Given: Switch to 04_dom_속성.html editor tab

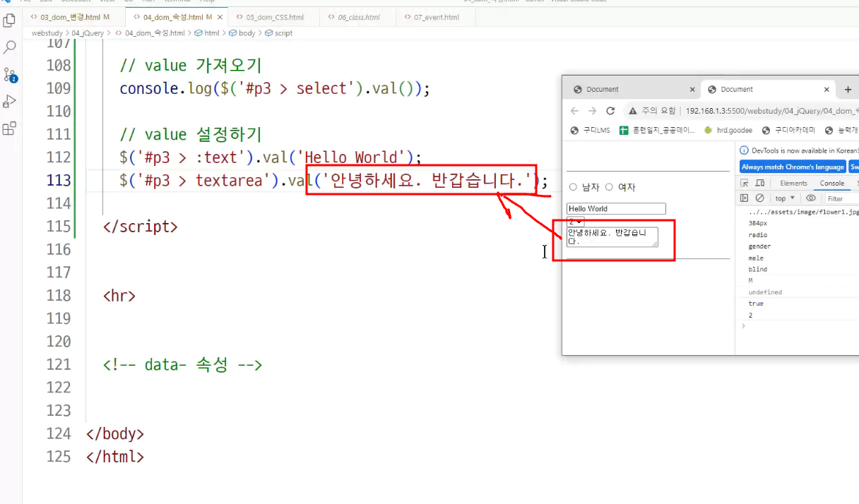Looking at the screenshot, I should pyautogui.click(x=173, y=17).
